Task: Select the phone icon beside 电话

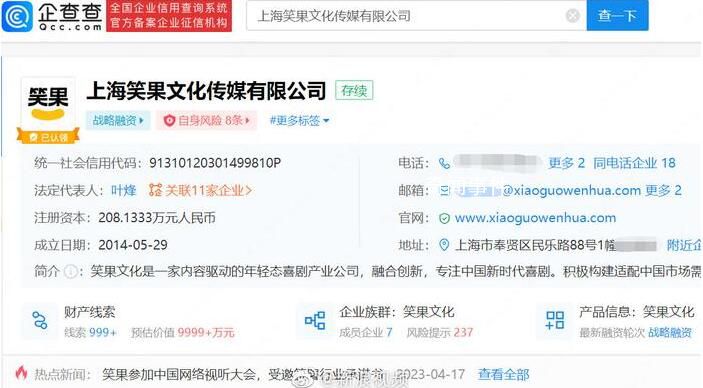Action: (444, 163)
